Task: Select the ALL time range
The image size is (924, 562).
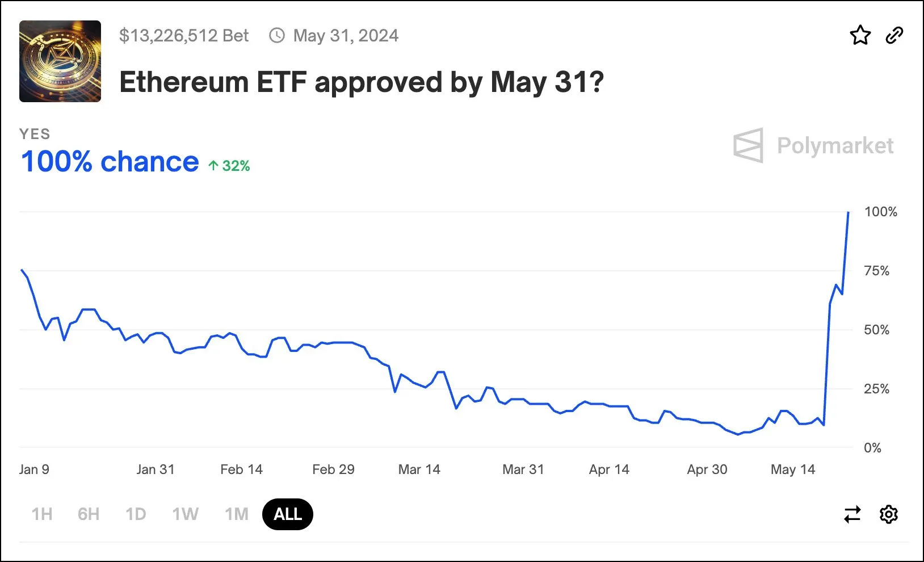Action: click(288, 514)
